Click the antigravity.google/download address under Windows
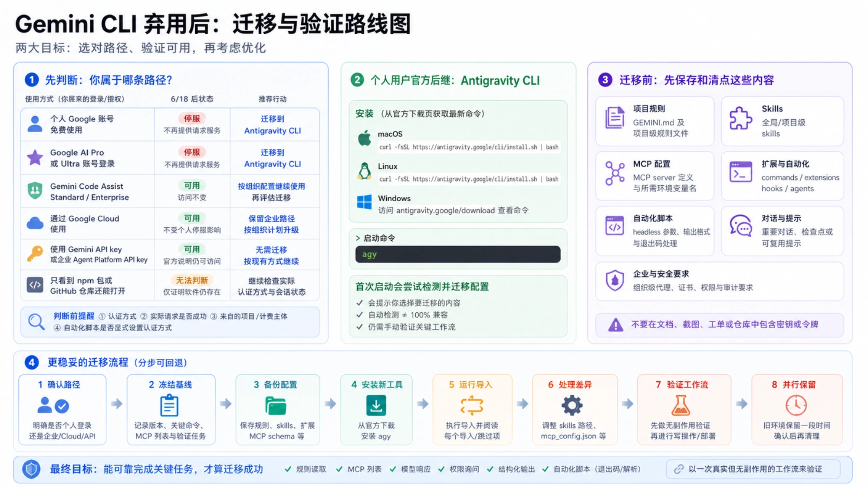The height and width of the screenshot is (488, 868). [x=445, y=210]
